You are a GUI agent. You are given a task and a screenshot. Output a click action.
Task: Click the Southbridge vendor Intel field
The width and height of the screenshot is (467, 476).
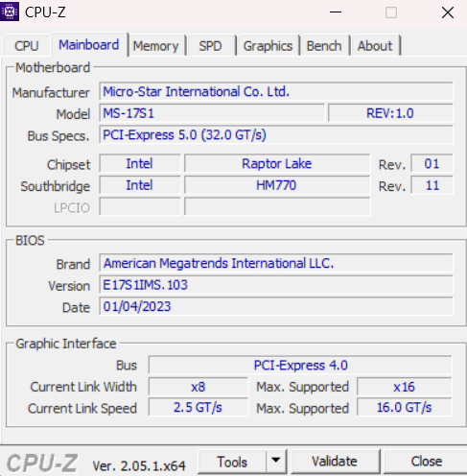140,185
